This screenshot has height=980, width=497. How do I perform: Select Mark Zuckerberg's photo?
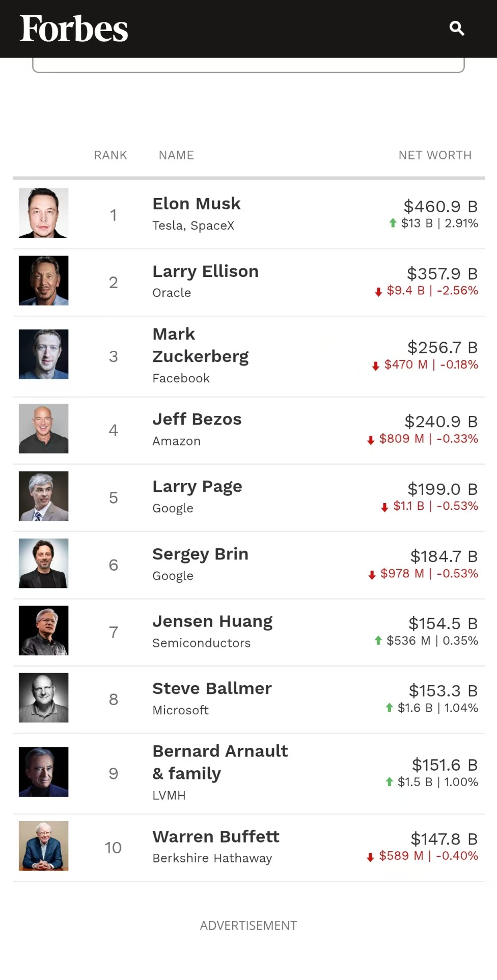click(x=43, y=354)
